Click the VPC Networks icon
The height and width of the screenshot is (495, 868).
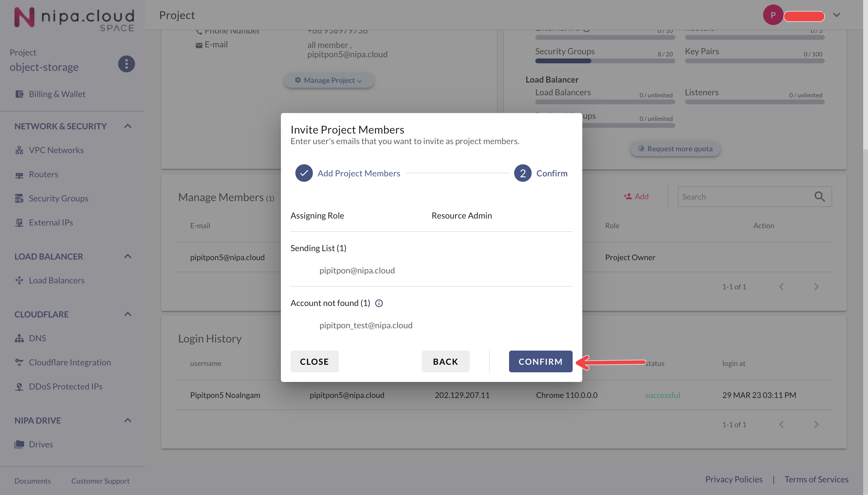point(19,150)
